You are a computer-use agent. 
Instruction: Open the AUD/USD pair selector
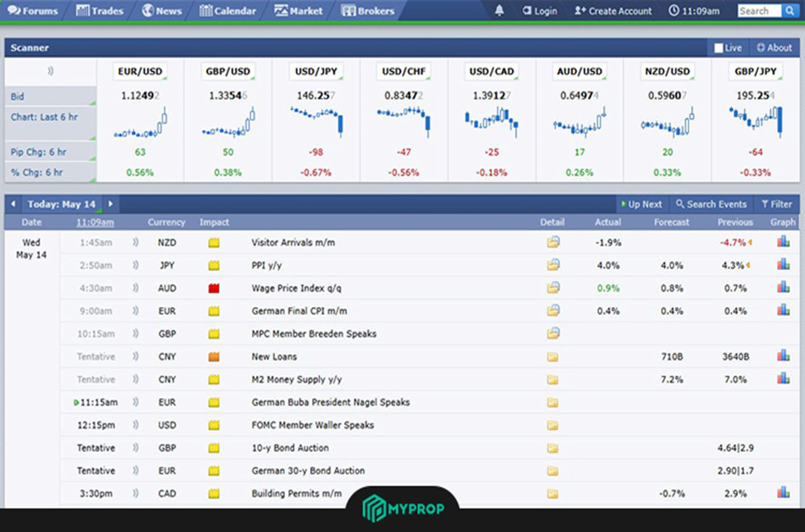[x=580, y=71]
